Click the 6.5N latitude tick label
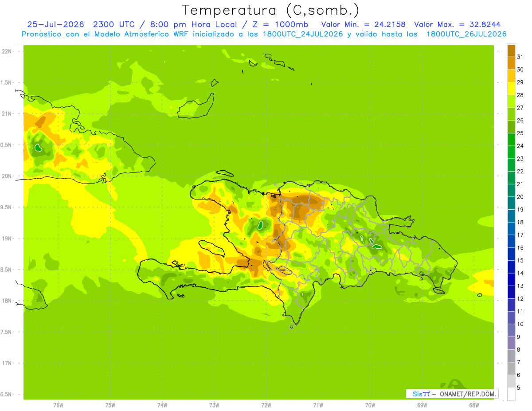Screen dimensions: 532x411 click(6, 395)
